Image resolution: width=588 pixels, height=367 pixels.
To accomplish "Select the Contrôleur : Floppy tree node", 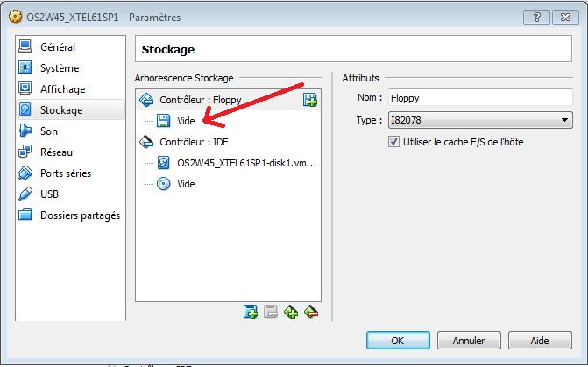I will pos(200,100).
